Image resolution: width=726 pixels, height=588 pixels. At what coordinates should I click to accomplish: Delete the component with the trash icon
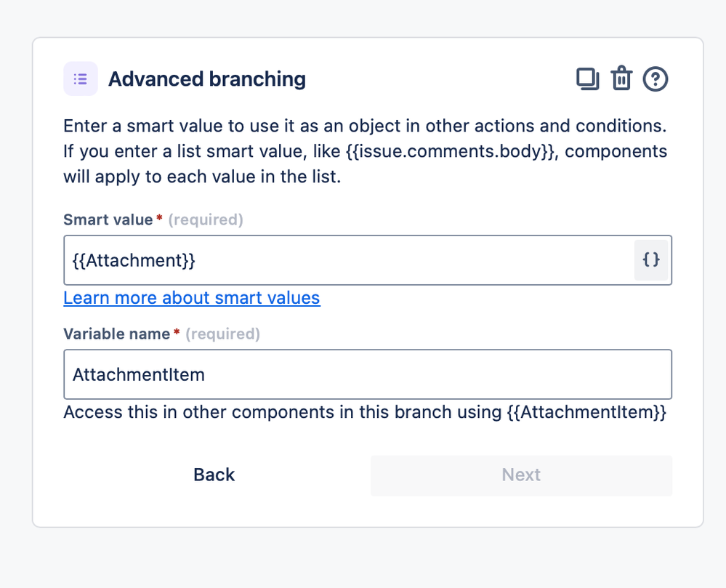(621, 78)
